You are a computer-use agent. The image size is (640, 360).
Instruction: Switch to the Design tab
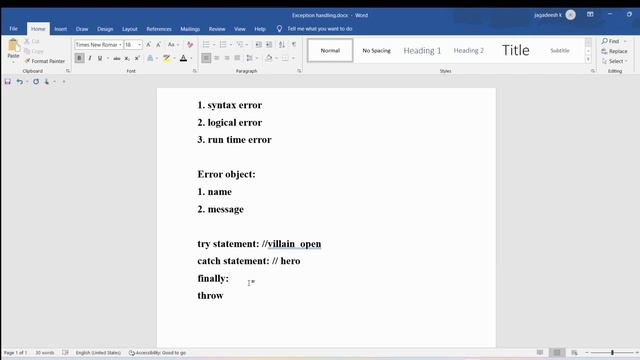pyautogui.click(x=105, y=29)
